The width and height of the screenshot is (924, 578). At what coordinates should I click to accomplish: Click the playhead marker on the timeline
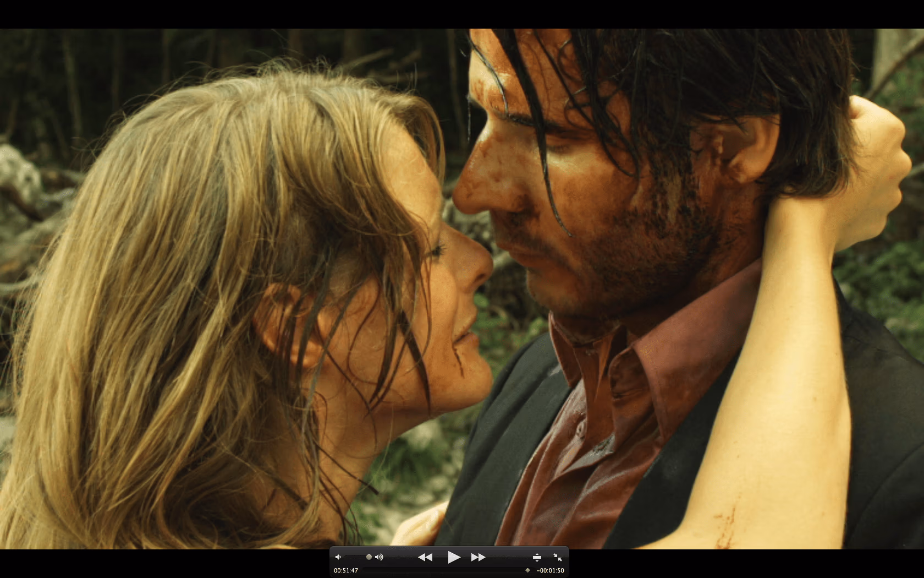[x=527, y=570]
